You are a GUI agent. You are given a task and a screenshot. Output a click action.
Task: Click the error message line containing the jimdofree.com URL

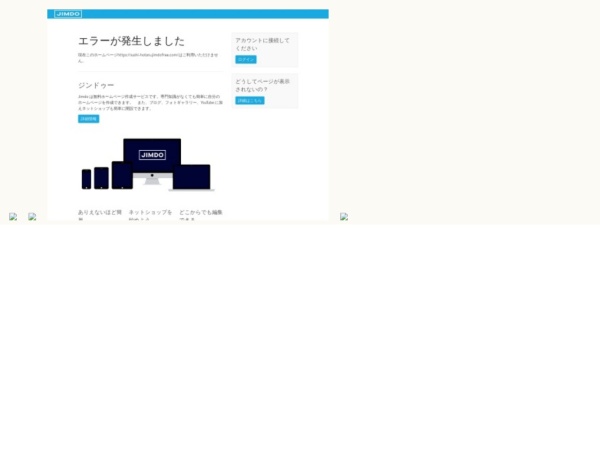point(148,58)
